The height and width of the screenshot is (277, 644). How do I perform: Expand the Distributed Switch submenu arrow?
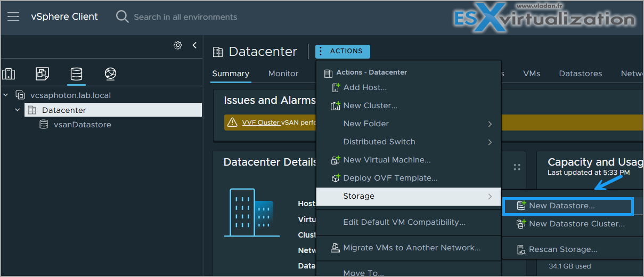(x=490, y=142)
